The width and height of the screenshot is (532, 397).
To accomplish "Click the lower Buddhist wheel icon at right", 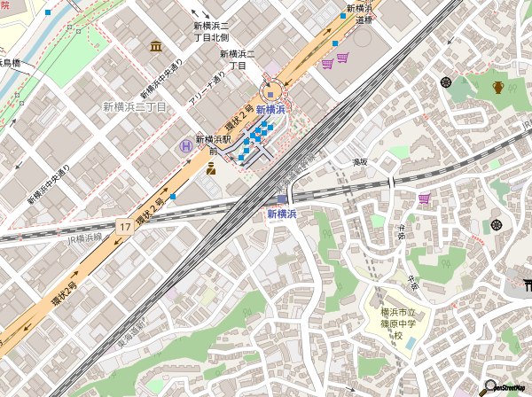I will click(x=496, y=225).
